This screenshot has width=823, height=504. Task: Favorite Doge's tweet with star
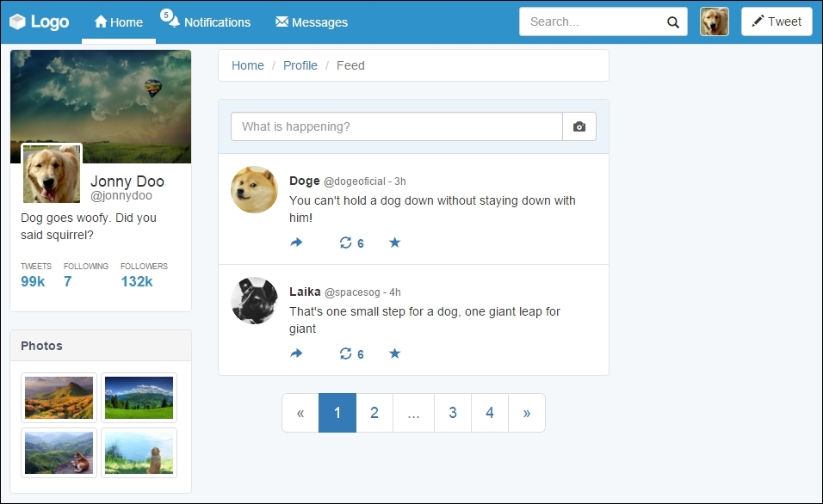pyautogui.click(x=394, y=243)
